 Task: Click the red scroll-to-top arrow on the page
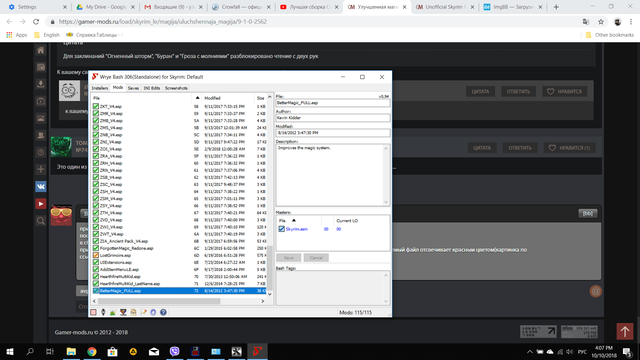(x=624, y=331)
